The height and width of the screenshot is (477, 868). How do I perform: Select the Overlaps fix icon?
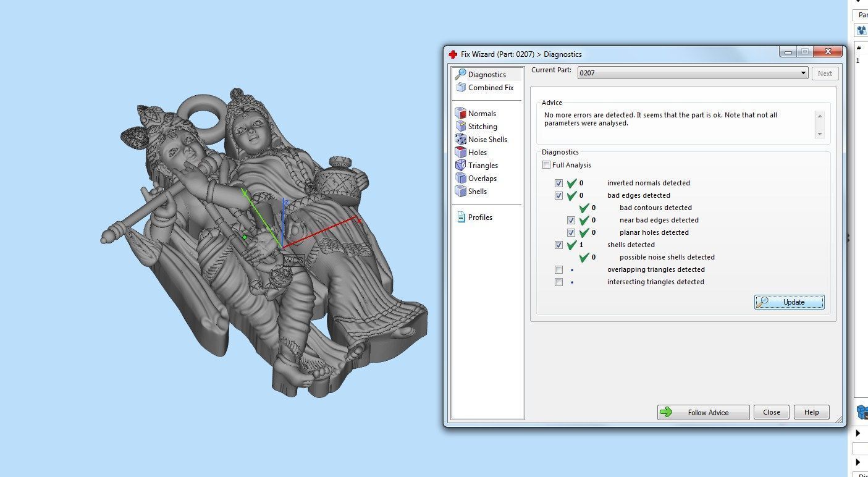[460, 179]
